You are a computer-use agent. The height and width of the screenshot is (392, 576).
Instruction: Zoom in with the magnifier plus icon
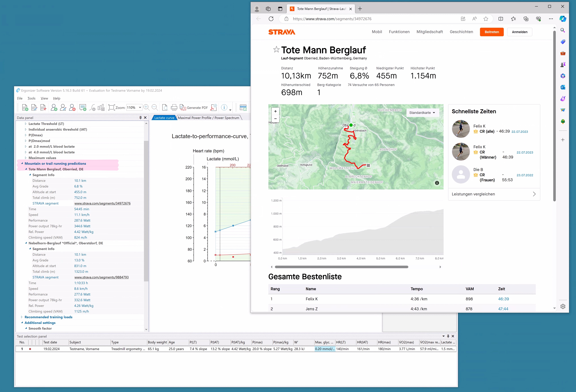pyautogui.click(x=146, y=107)
